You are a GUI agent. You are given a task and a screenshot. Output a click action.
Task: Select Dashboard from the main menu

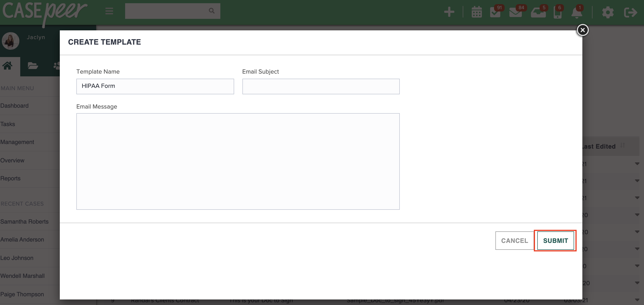coord(14,106)
